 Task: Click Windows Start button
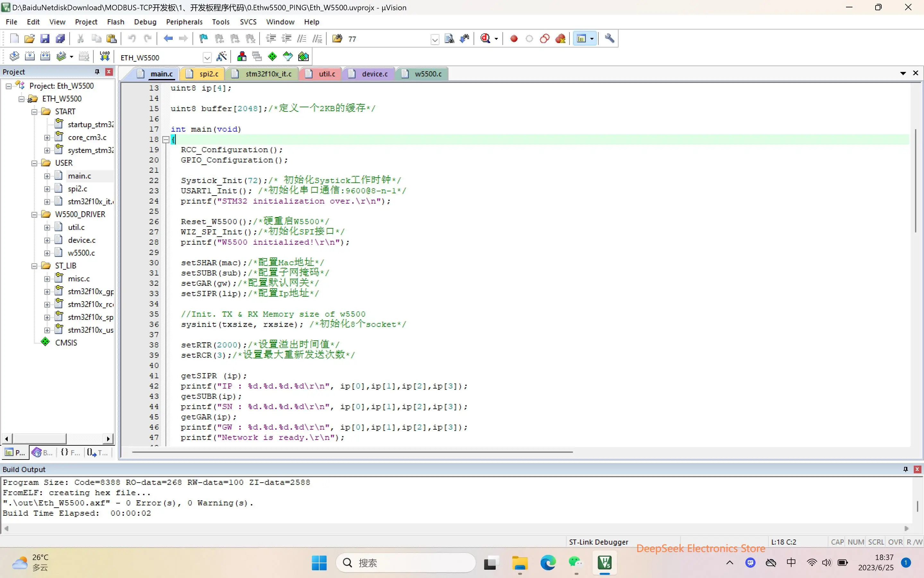(x=319, y=563)
